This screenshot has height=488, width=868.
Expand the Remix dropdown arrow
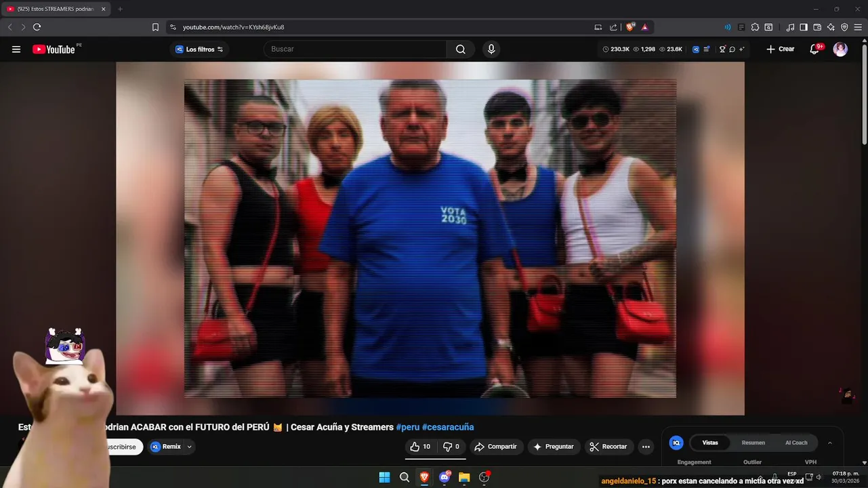[x=190, y=447]
